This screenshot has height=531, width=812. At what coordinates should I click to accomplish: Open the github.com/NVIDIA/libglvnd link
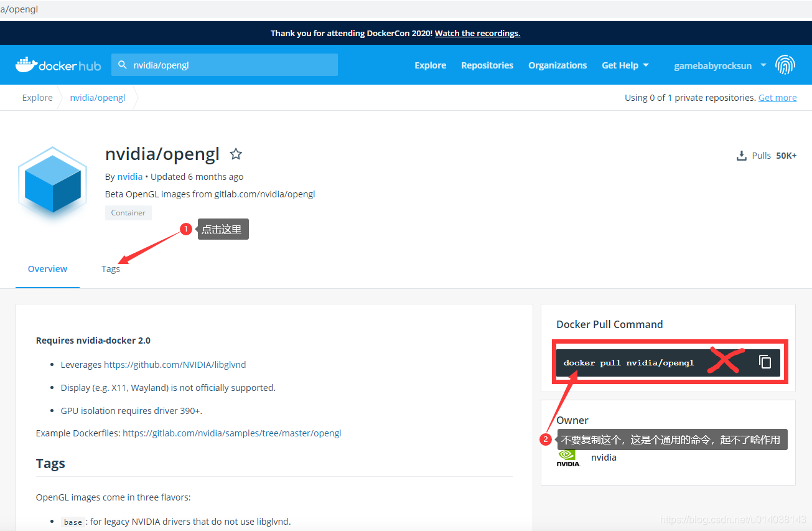pyautogui.click(x=175, y=365)
